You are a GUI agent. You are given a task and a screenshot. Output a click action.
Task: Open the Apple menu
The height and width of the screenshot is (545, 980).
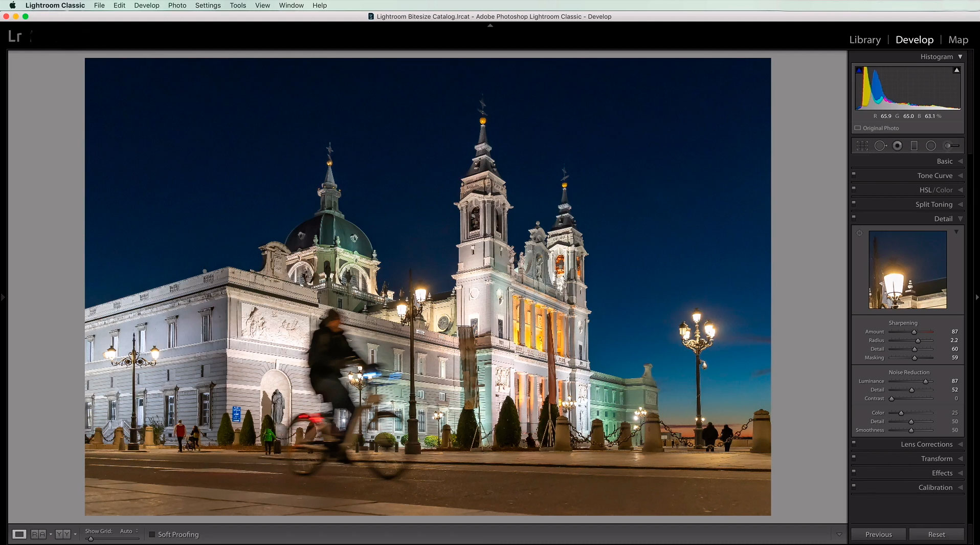[12, 5]
